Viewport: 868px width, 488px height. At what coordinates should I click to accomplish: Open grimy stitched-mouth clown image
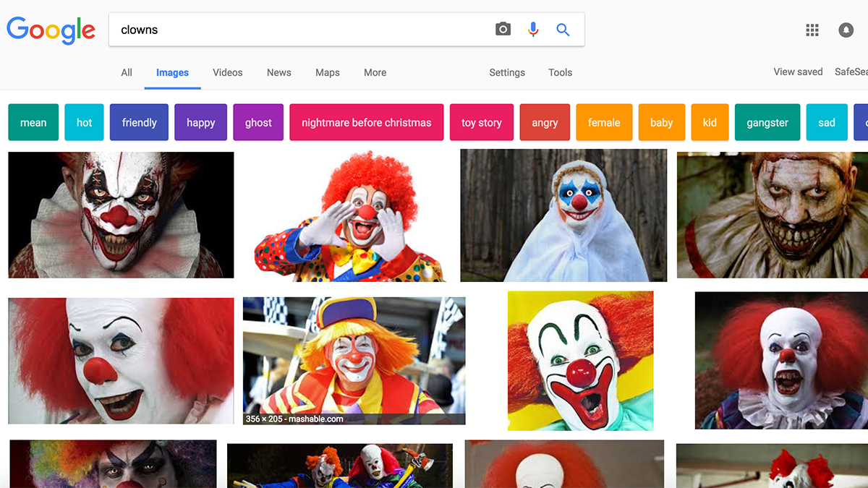[x=773, y=215]
